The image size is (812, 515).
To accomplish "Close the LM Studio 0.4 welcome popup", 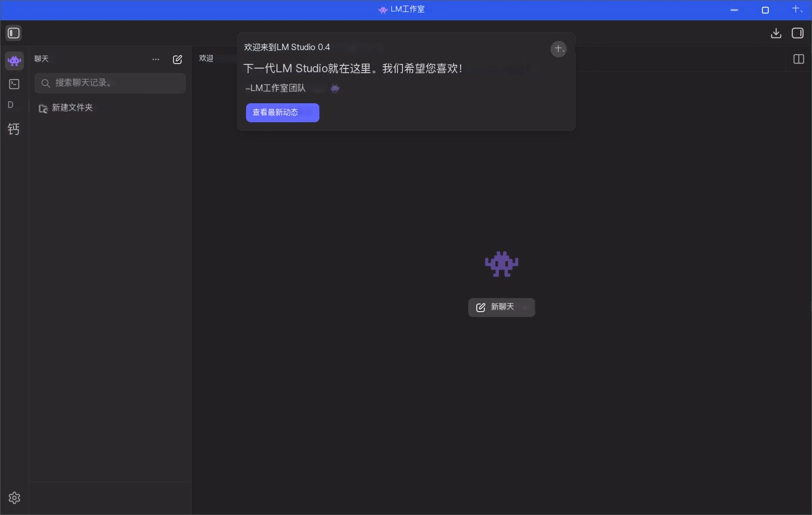I will pyautogui.click(x=559, y=49).
